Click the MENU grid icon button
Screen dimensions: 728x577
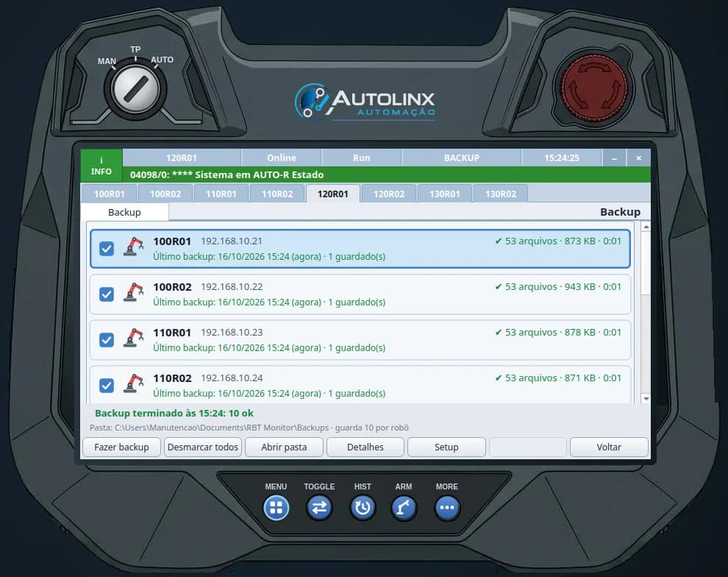pyautogui.click(x=276, y=508)
